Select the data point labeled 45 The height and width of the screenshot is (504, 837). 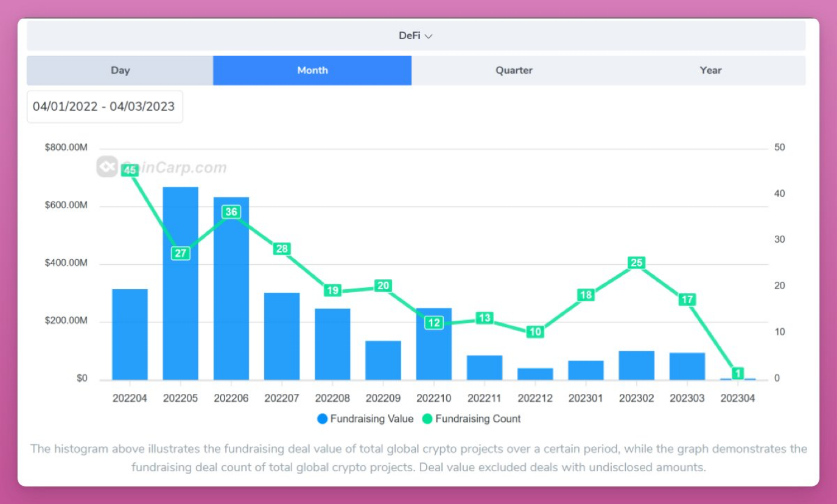pyautogui.click(x=130, y=170)
